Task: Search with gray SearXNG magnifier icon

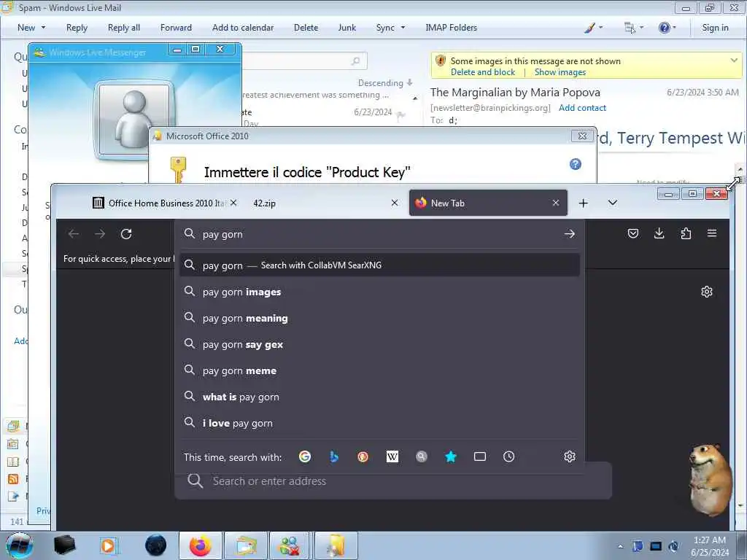Action: (421, 456)
